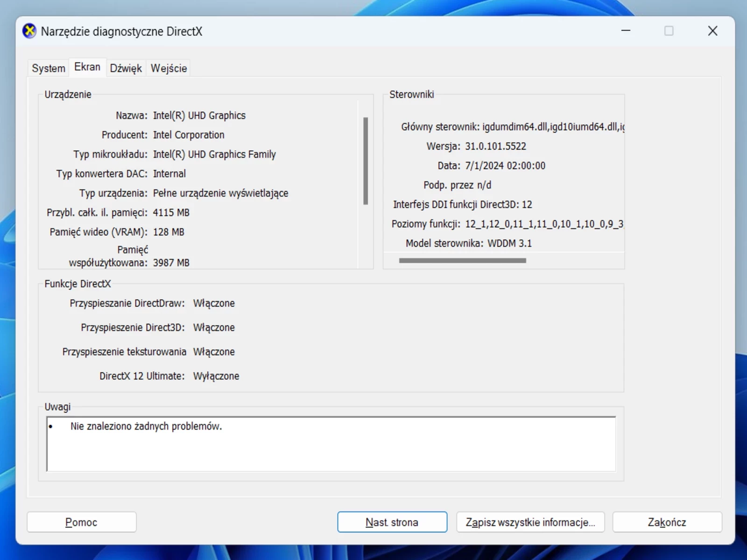This screenshot has width=747, height=560.
Task: Click 'Pełne urządzenie wyświetlające' device type value
Action: pos(221,193)
